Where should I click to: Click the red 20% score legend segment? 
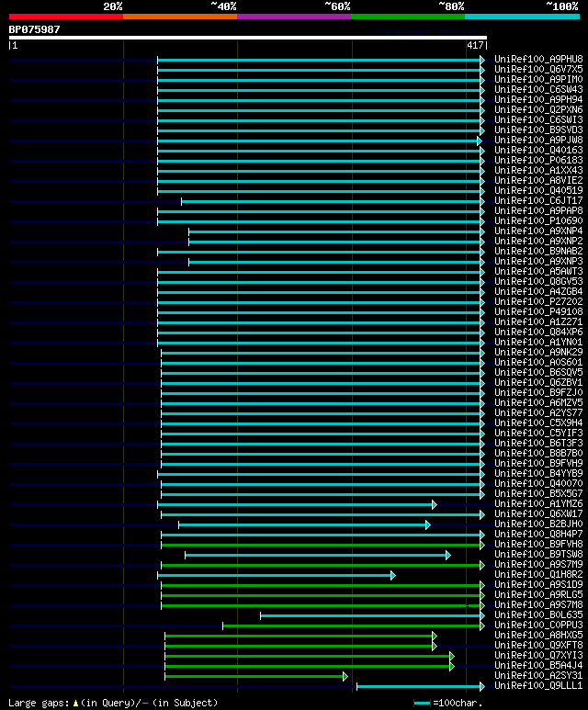tap(65, 17)
